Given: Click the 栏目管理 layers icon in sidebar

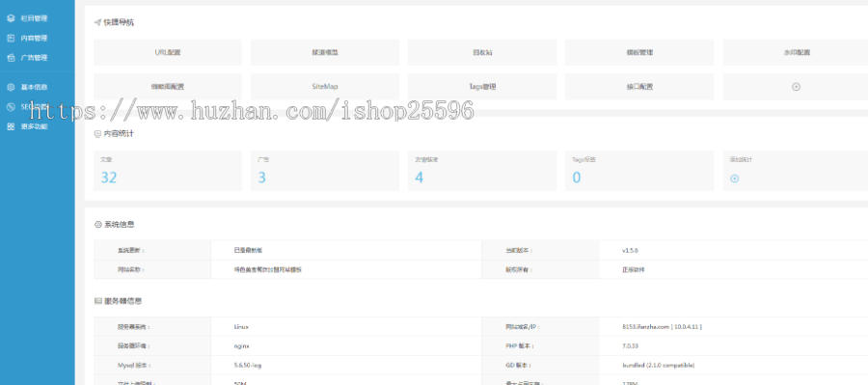Looking at the screenshot, I should pyautogui.click(x=11, y=18).
